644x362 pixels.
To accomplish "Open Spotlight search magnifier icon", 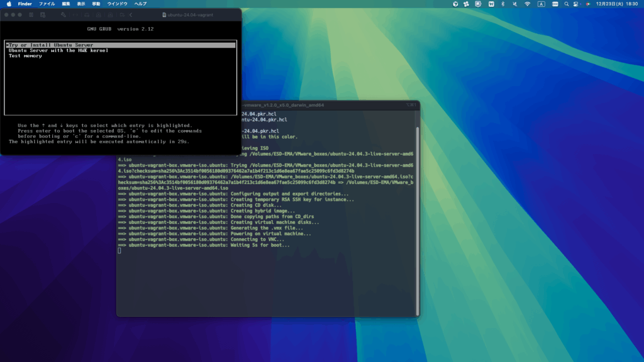I will (566, 4).
